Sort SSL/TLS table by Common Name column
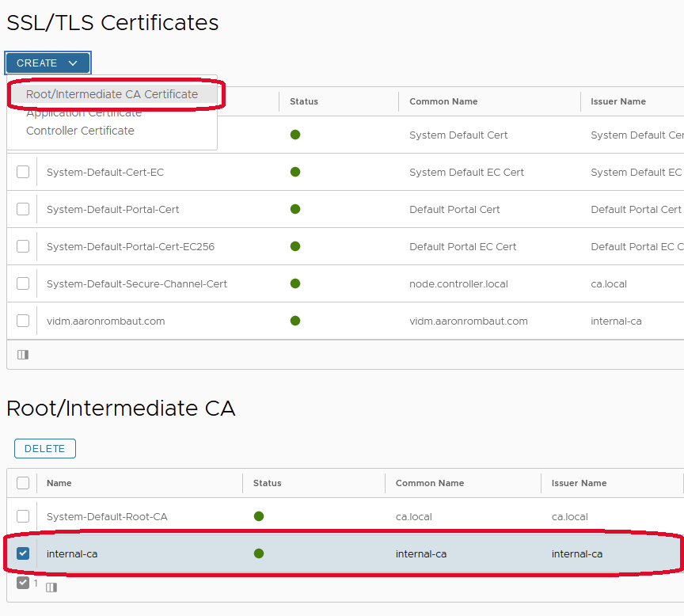Viewport: 684px width, 616px height. (443, 101)
